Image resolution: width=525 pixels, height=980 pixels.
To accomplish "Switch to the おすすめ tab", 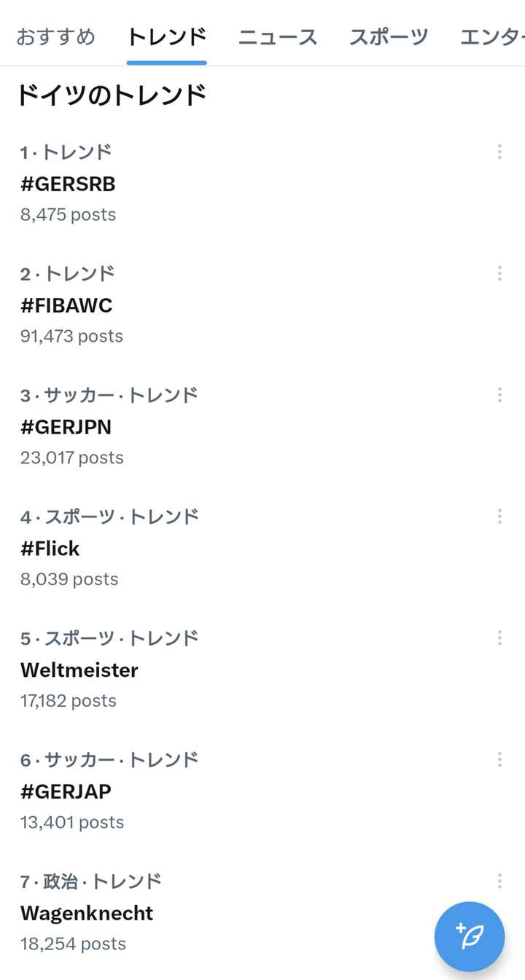I will point(56,36).
